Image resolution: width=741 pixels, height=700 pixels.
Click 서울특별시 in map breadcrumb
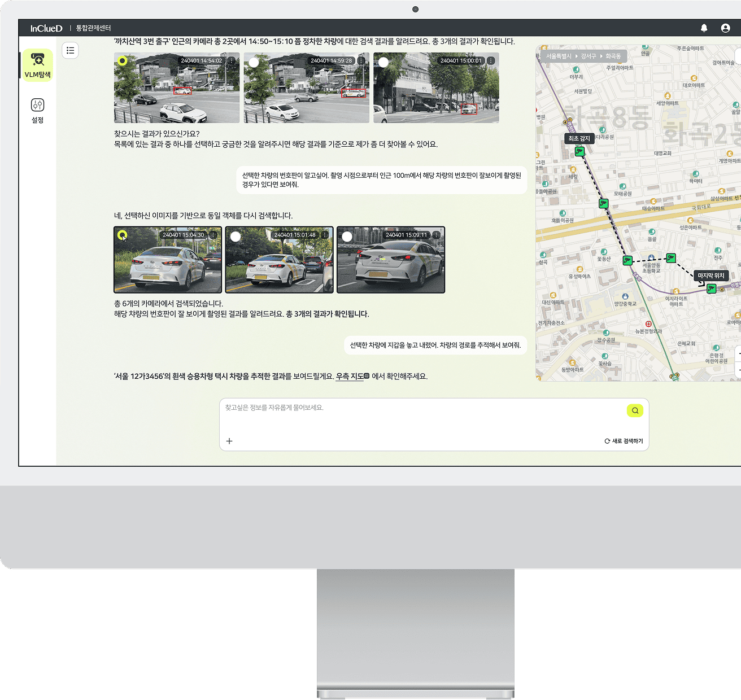pos(558,56)
